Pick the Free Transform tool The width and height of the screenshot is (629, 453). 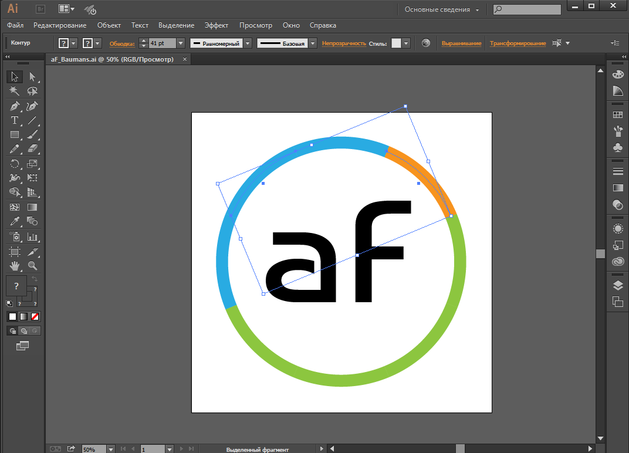pos(32,178)
